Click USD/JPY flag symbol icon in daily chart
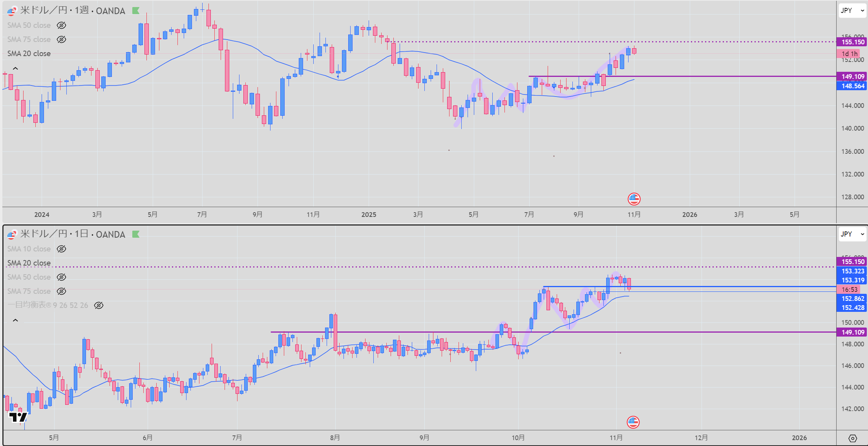Image resolution: width=868 pixels, height=446 pixels. coord(12,235)
